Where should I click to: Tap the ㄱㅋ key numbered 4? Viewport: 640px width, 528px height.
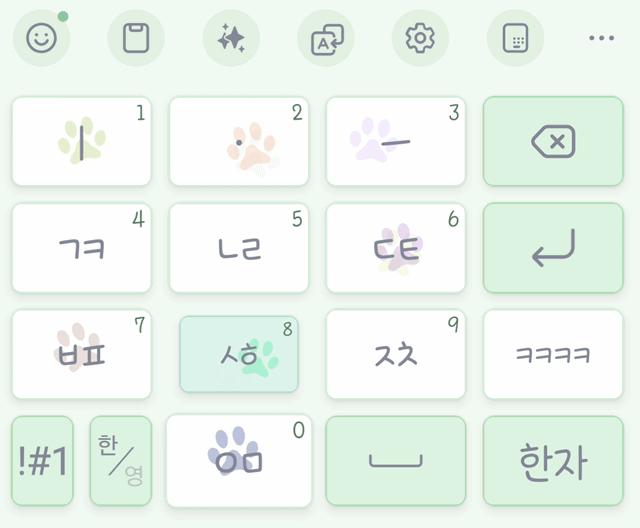[82, 248]
